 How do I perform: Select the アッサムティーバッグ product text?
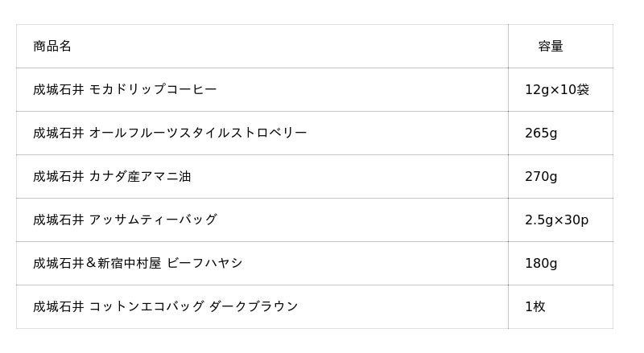[x=153, y=220]
